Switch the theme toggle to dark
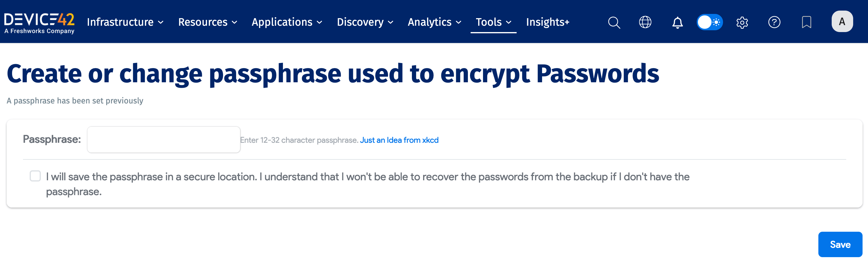Viewport: 868px width, 265px height. [716, 22]
